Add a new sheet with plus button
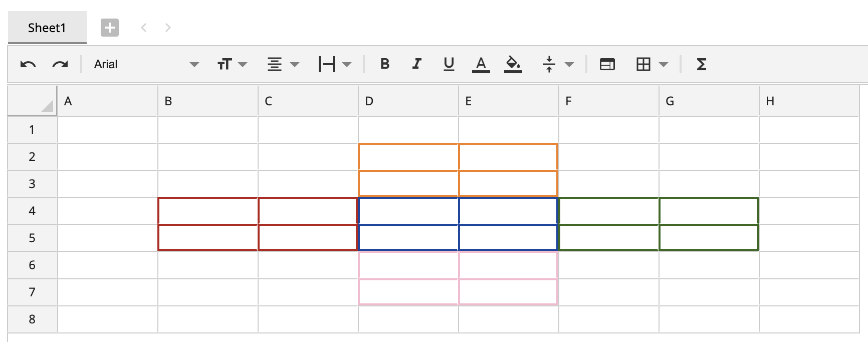 pos(110,28)
